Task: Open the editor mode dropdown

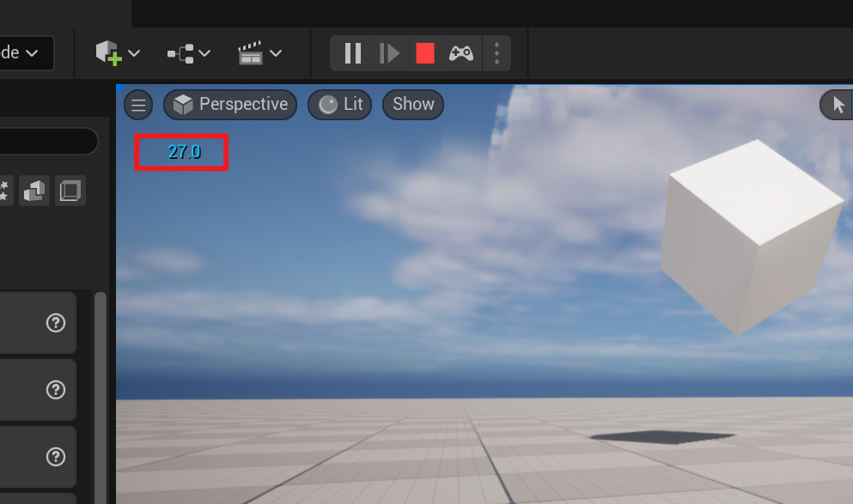Action: tap(26, 52)
